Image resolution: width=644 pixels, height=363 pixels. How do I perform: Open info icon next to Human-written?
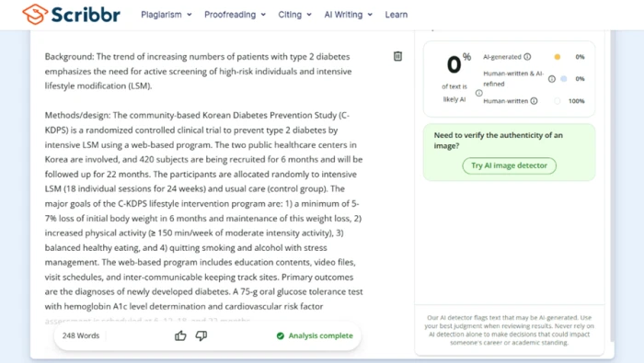[x=534, y=101]
